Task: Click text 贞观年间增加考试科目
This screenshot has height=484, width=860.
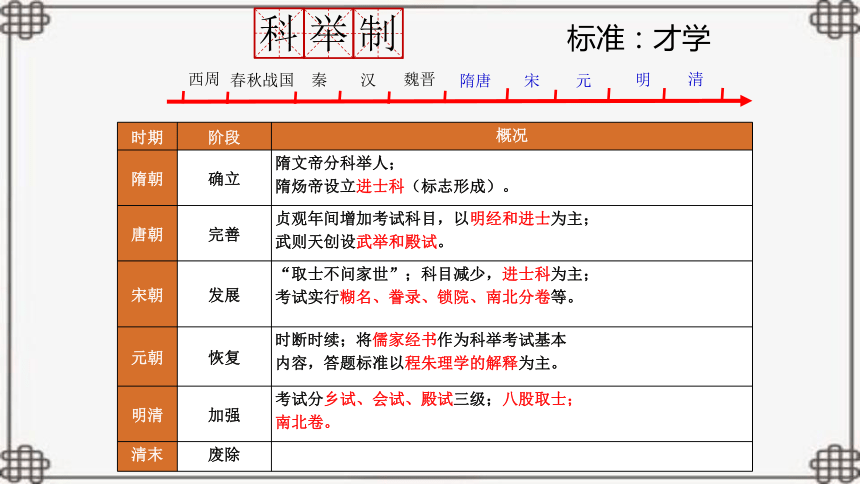Action: click(357, 219)
